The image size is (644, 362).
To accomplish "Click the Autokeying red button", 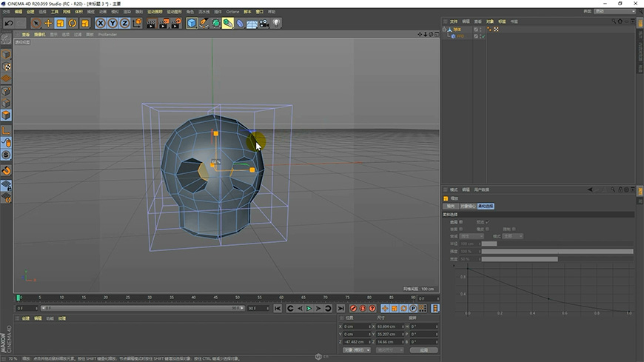I will coord(363,308).
